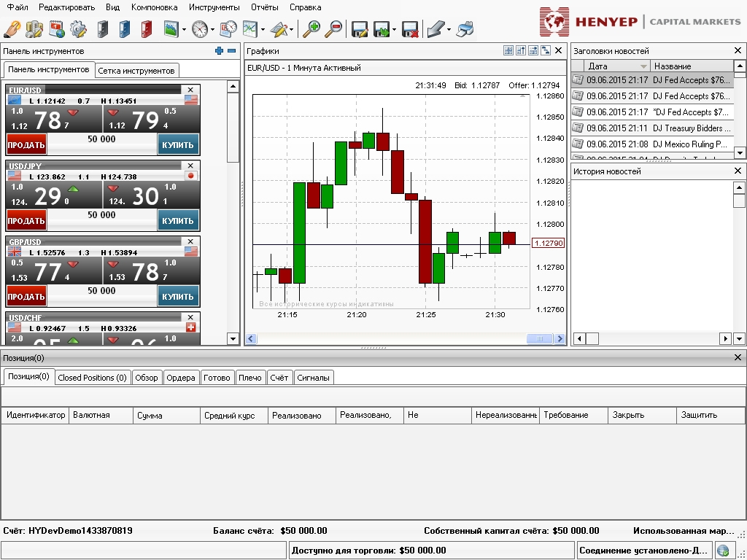Click the chart horizontal scrollbar thumb

tap(540, 339)
